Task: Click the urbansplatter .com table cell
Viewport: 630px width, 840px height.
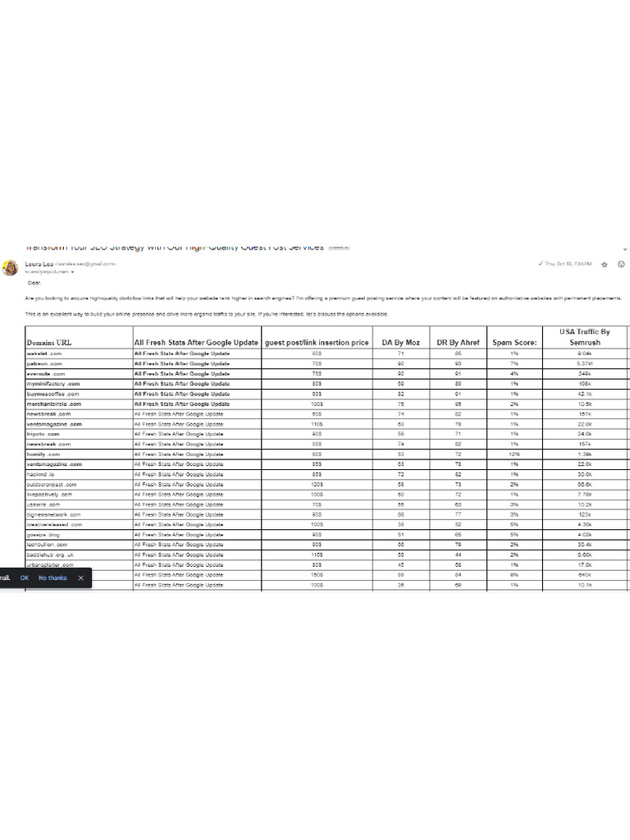Action: (80, 565)
